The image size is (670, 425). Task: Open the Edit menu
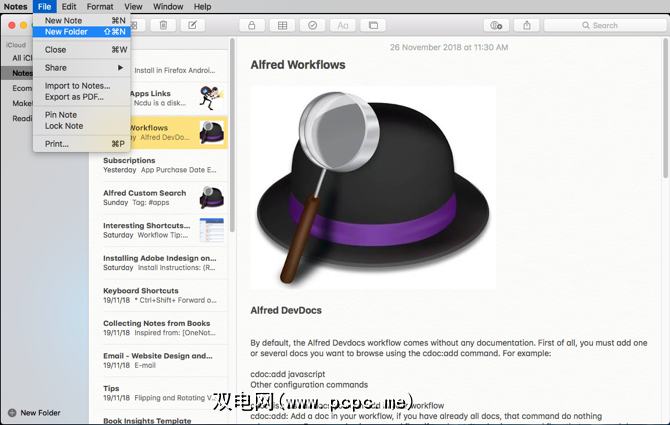69,6
